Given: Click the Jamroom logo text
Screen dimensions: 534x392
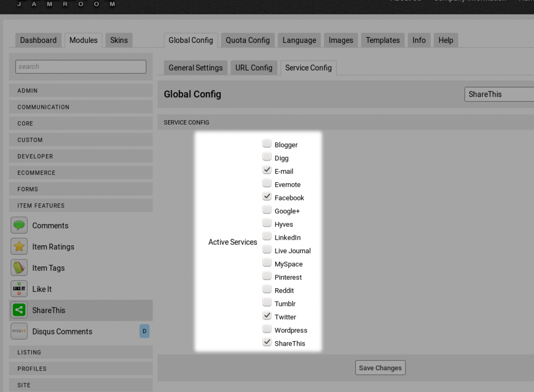Looking at the screenshot, I should click(66, 4).
